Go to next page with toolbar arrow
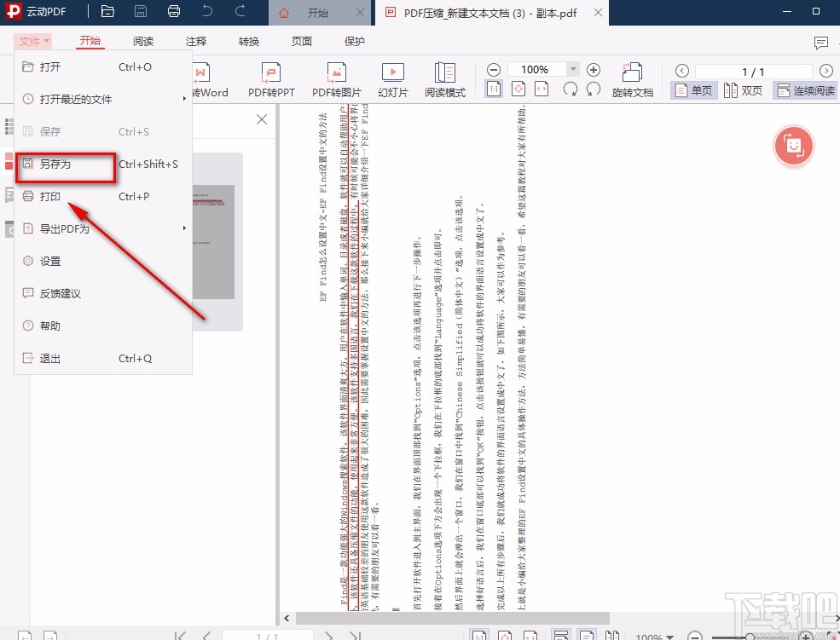This screenshot has height=640, width=840. [x=826, y=71]
